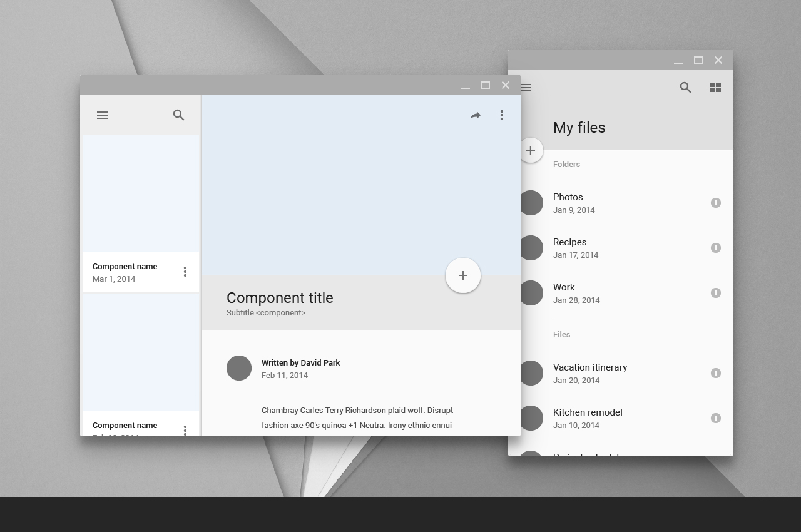Show info for the Recipes folder
801x532 pixels.
716,248
